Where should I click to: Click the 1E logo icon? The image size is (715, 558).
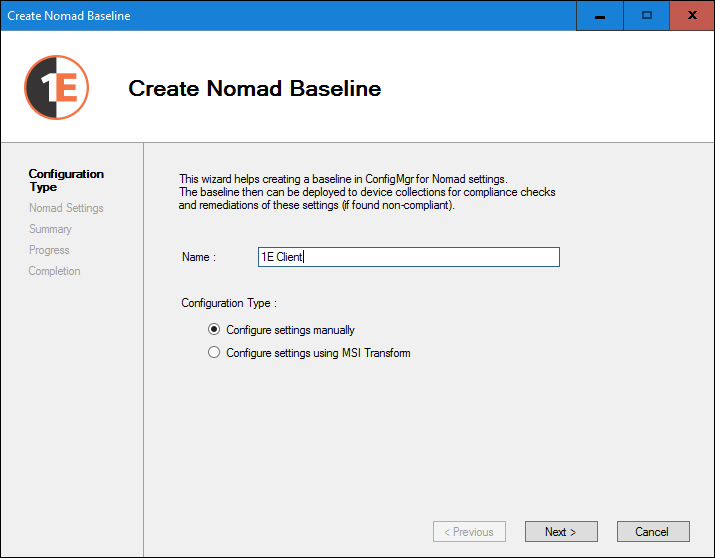(x=57, y=88)
